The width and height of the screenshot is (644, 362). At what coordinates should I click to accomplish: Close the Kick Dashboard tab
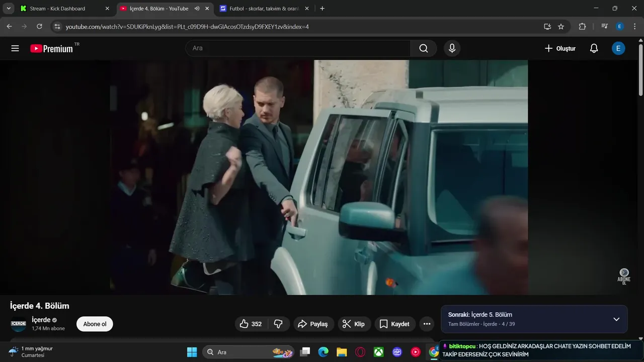[107, 9]
